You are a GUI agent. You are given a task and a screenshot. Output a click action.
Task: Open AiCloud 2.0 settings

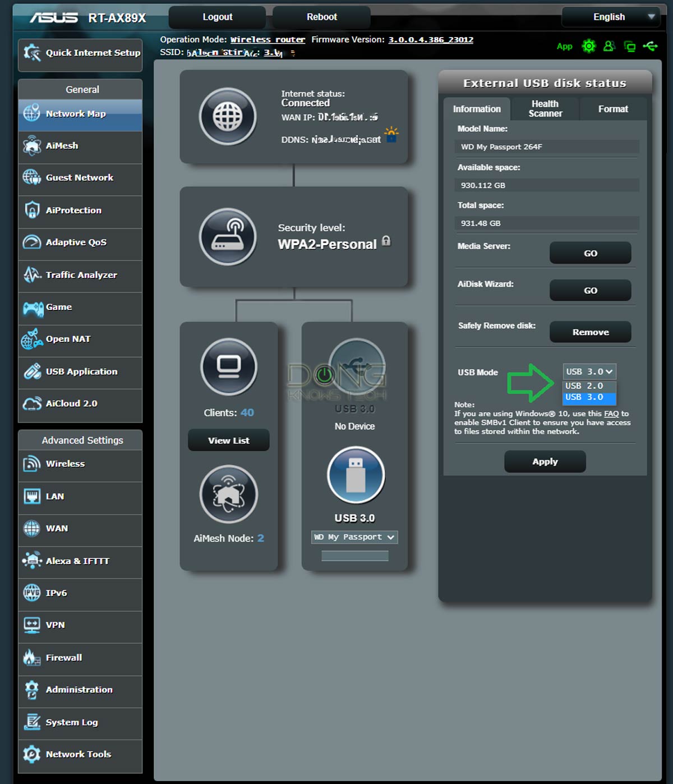pyautogui.click(x=31, y=404)
